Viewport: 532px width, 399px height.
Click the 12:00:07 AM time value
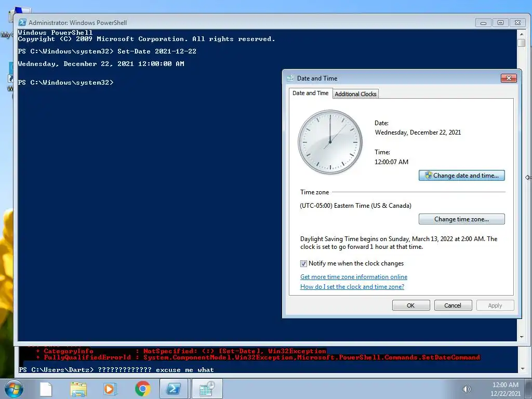391,162
